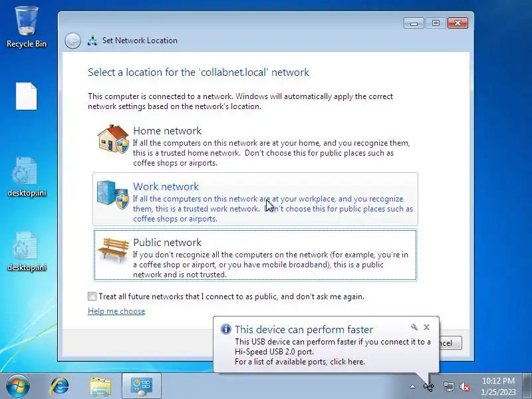Click the Cancel button in the dialog

[450, 342]
